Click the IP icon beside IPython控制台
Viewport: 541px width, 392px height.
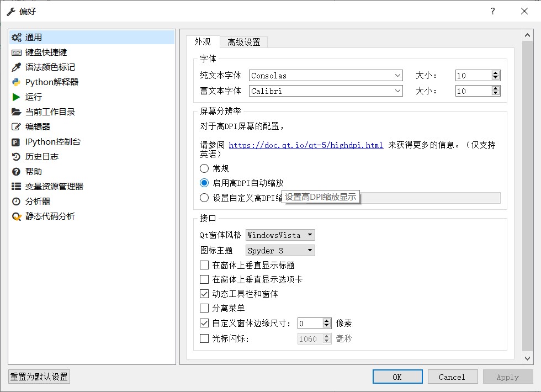point(16,142)
